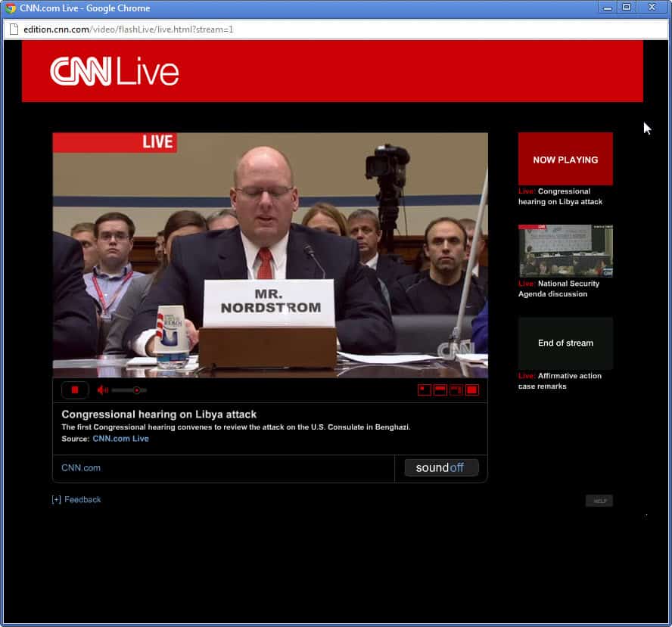Expand the Feedback section
Screen dimensions: 672x627
pos(76,499)
